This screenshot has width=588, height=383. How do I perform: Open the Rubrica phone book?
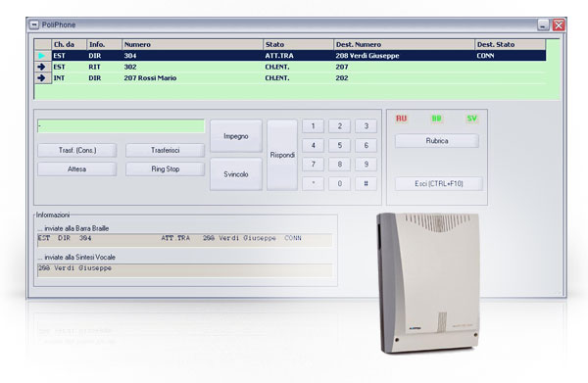437,141
